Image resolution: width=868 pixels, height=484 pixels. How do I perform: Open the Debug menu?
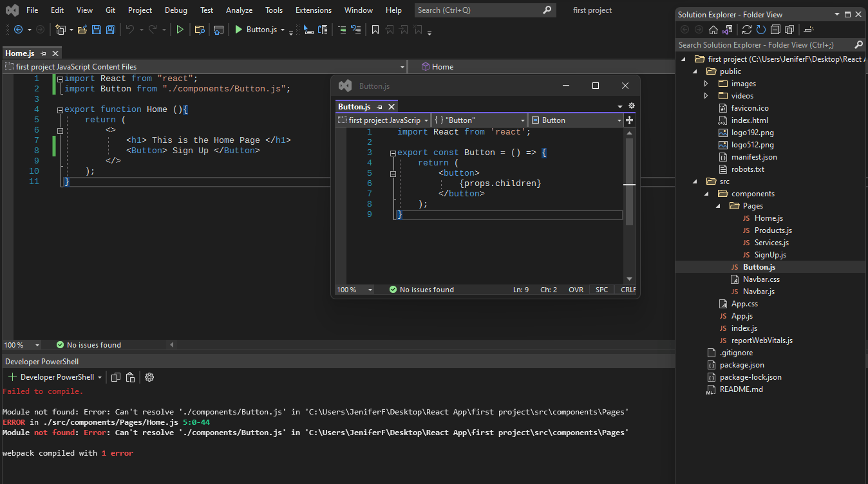click(176, 10)
